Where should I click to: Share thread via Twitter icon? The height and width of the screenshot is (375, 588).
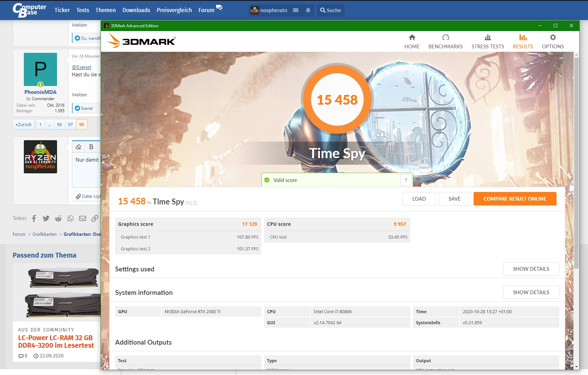tap(46, 218)
